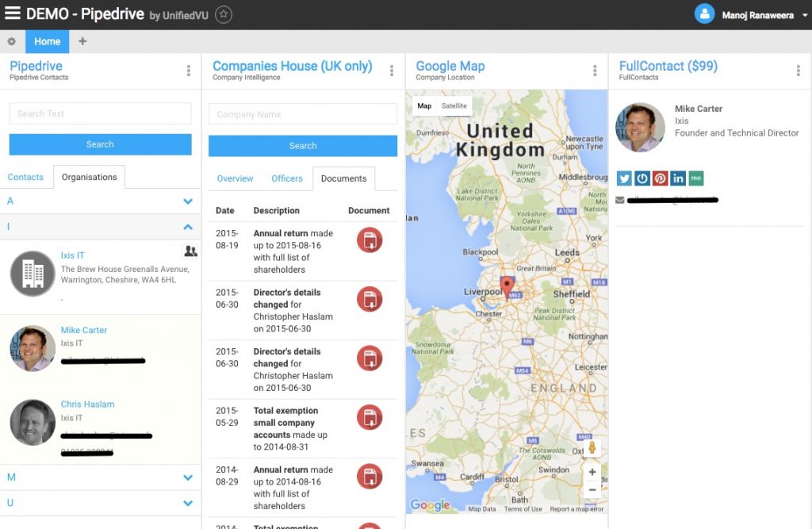This screenshot has height=529, width=812.
Task: Download the 2015-08-19 Annual return document
Action: pyautogui.click(x=370, y=240)
